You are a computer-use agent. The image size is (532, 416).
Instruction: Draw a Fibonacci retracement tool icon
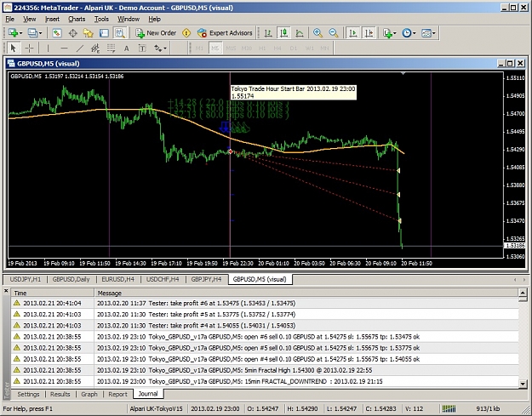(95, 48)
